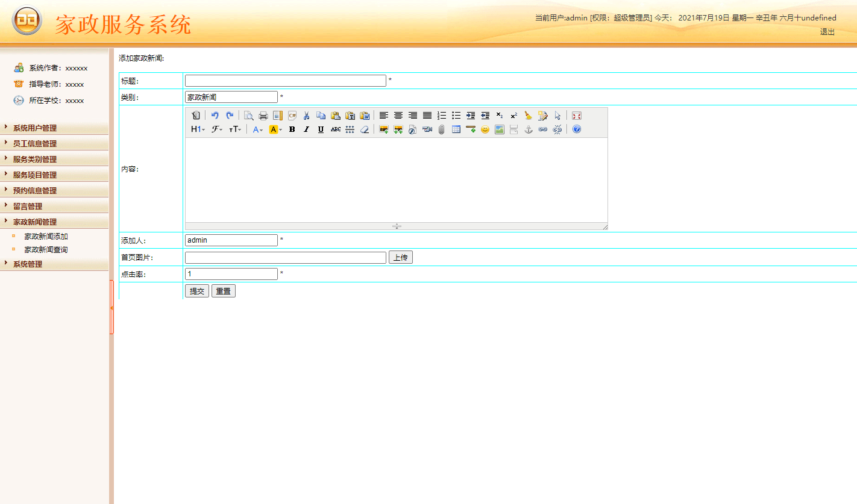Click the Undo icon in the editor toolbar
The height and width of the screenshot is (504, 857).
[x=215, y=115]
